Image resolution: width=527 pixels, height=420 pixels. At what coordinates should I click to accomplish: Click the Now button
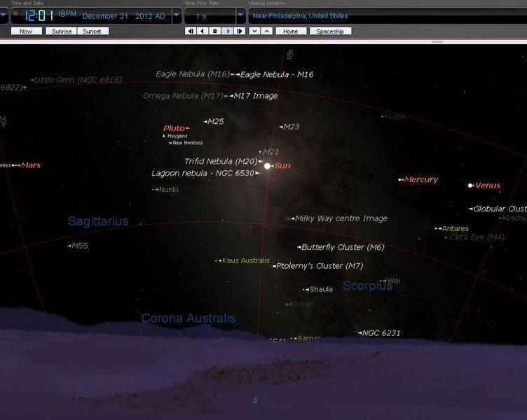[x=26, y=31]
